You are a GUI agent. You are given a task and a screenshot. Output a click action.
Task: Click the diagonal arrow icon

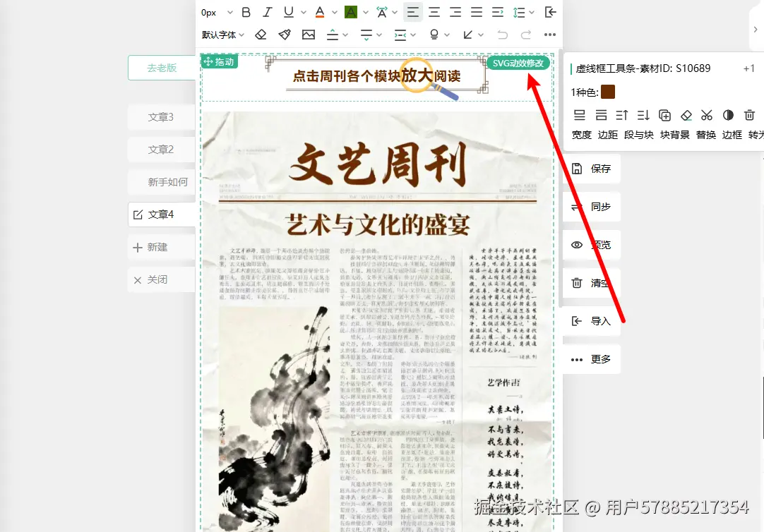click(467, 35)
